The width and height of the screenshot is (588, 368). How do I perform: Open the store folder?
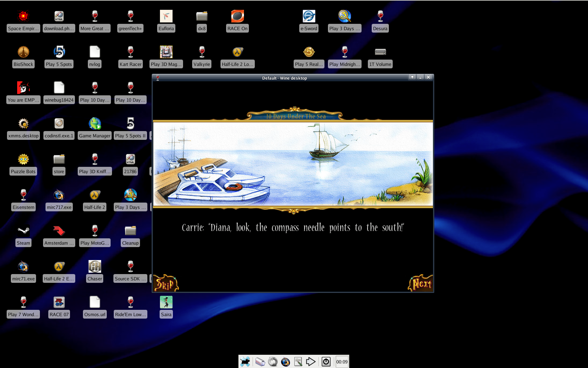[x=59, y=159]
